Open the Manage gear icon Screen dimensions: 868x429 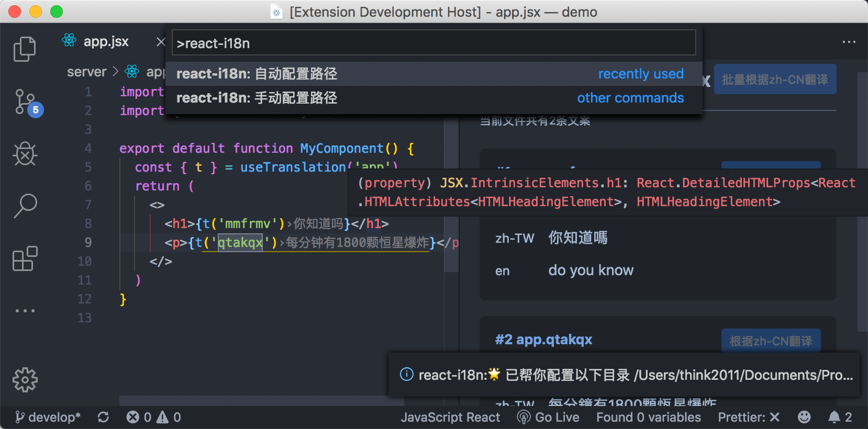pyautogui.click(x=25, y=380)
